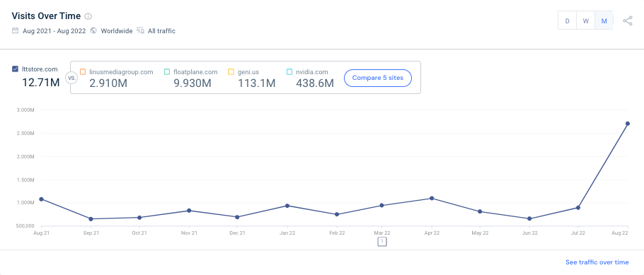The height and width of the screenshot is (275, 644).
Task: Uncheck the lttstore.com checkbox
Action: [15, 69]
